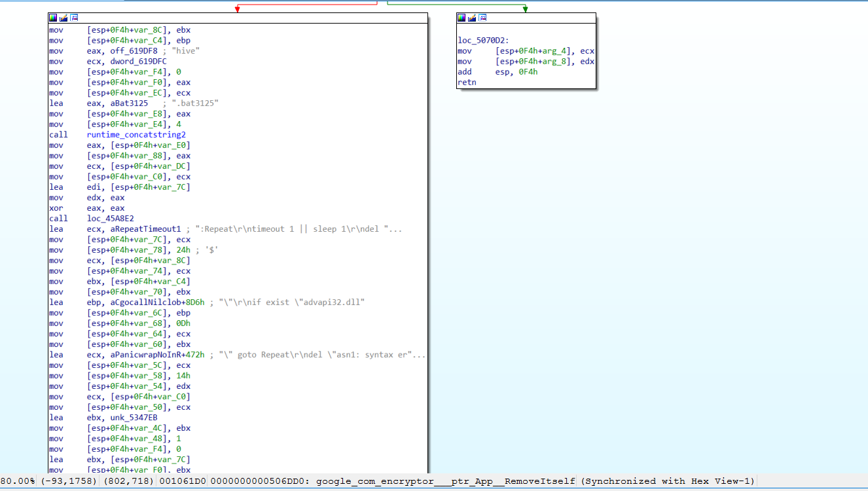The height and width of the screenshot is (491, 868).
Task: Click the pencil edit icon on loc_5070D2 block
Action: (x=472, y=18)
